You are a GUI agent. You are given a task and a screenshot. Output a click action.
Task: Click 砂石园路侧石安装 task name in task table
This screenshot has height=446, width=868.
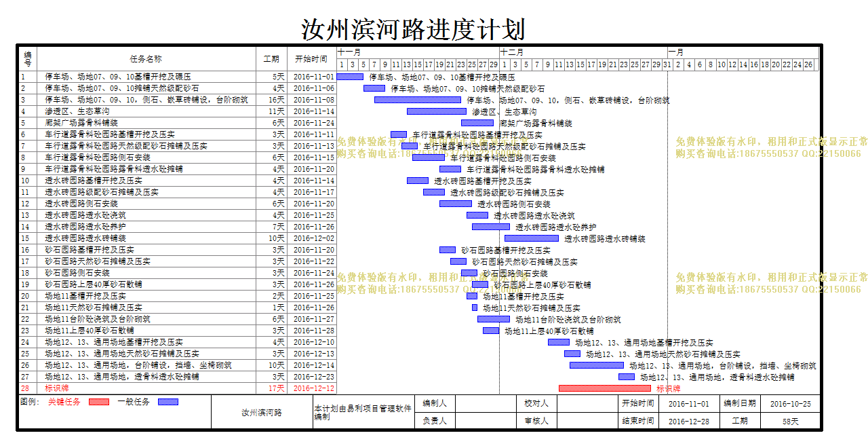click(x=77, y=273)
